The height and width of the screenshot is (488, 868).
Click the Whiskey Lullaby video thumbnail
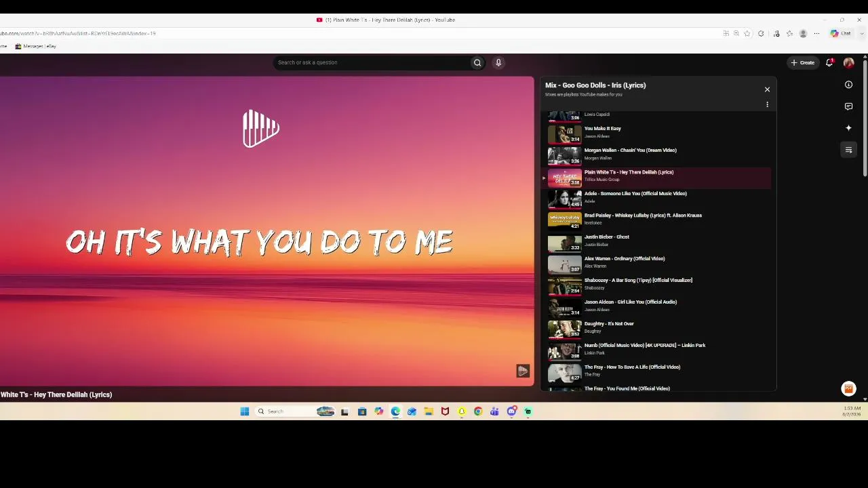click(564, 220)
